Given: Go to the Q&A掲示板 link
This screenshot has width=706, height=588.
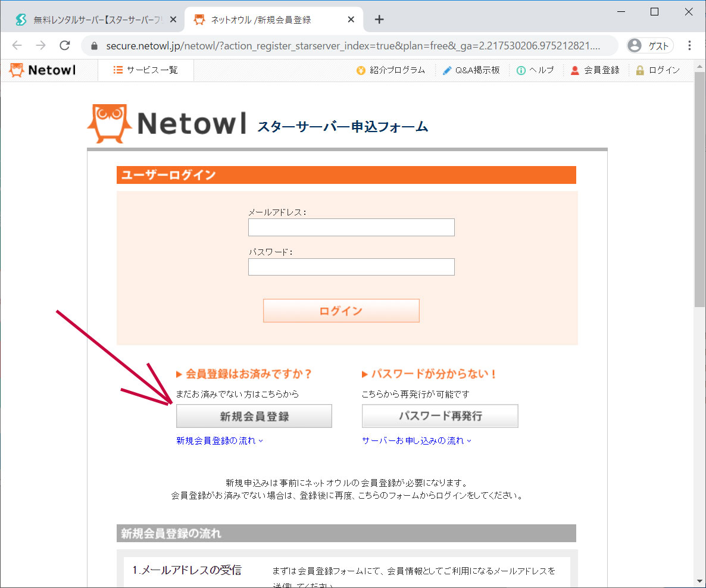Looking at the screenshot, I should click(471, 70).
